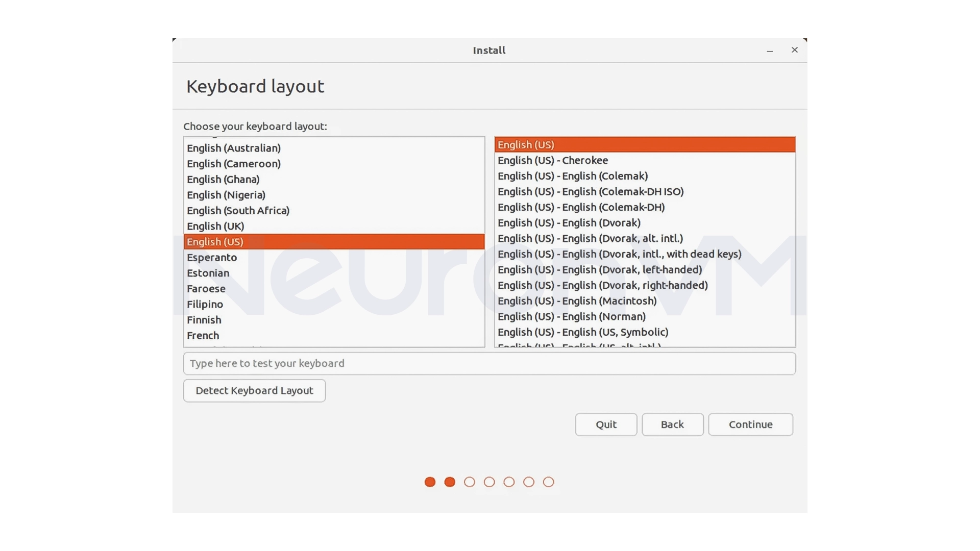This screenshot has width=980, height=551.
Task: Choose English (US) - English (Colemak) variant
Action: click(573, 176)
